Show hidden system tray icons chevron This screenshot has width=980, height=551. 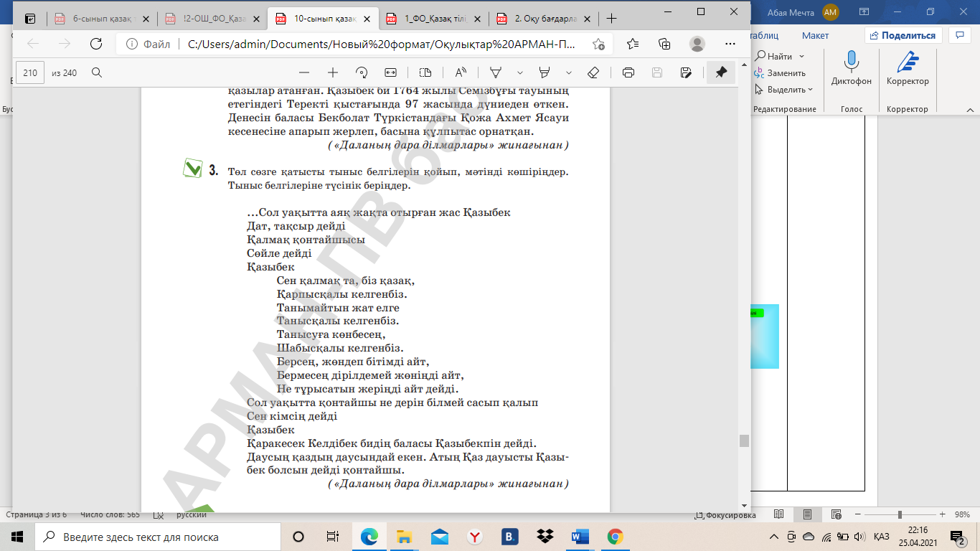point(773,537)
